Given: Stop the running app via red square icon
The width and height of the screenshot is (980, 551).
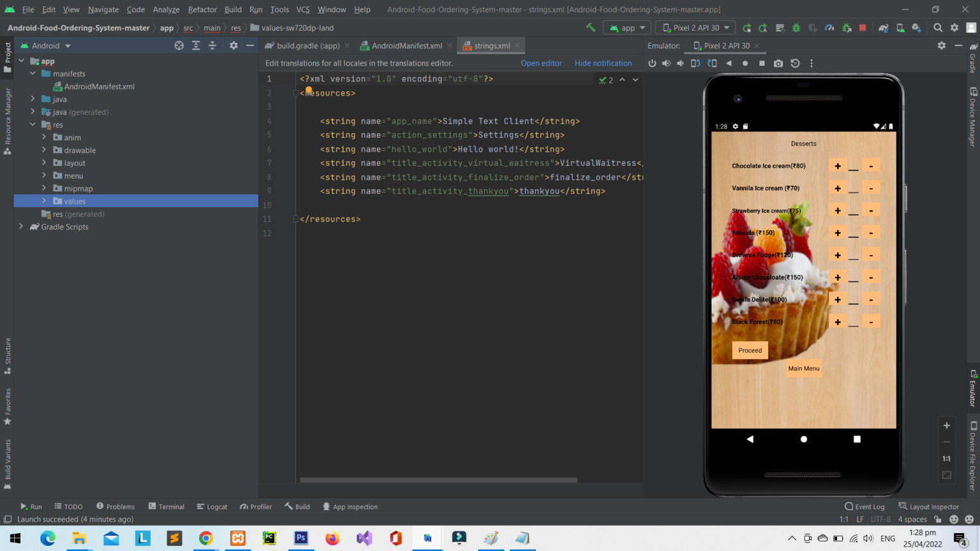Looking at the screenshot, I should tap(863, 28).
